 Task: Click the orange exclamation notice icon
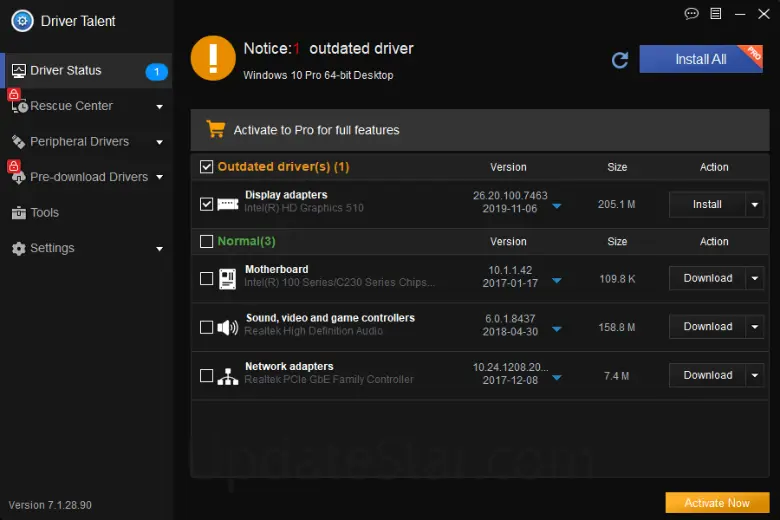[213, 58]
